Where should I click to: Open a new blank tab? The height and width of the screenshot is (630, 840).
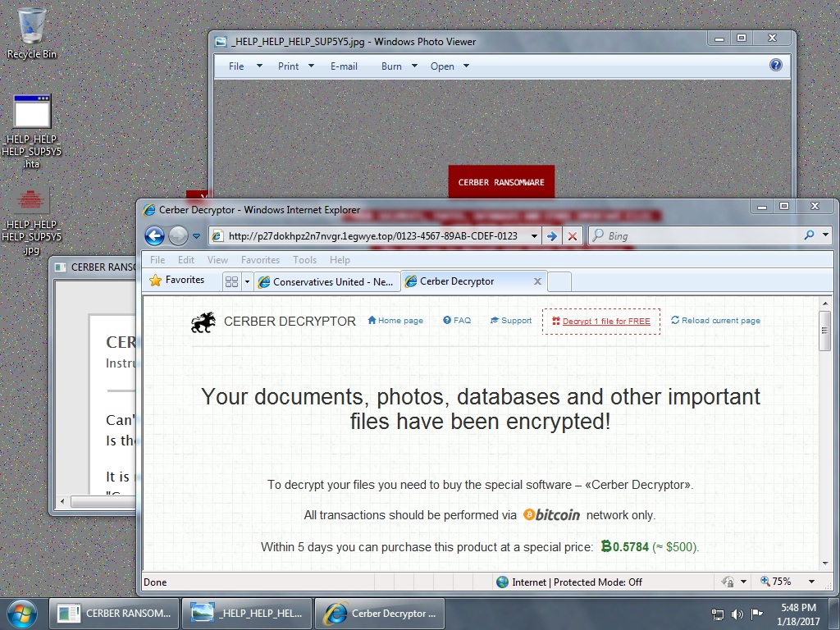(559, 281)
